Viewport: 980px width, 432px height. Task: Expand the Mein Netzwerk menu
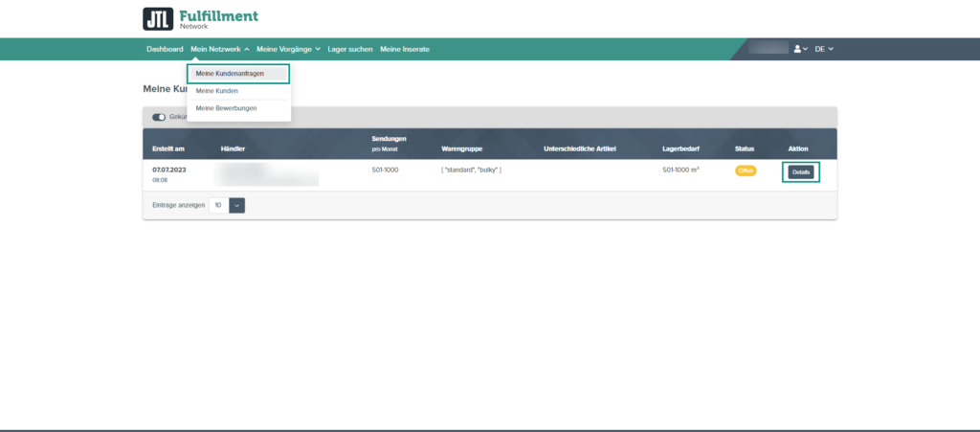coord(219,49)
